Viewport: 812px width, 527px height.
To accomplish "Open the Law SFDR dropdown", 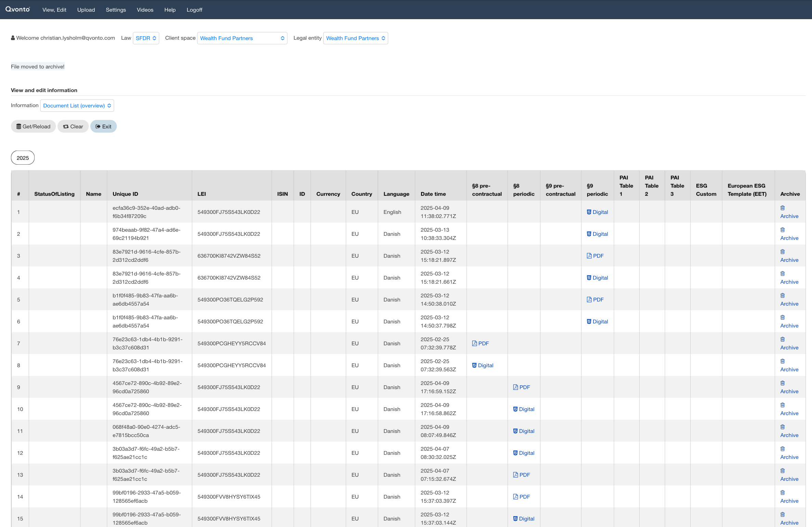I will [146, 38].
